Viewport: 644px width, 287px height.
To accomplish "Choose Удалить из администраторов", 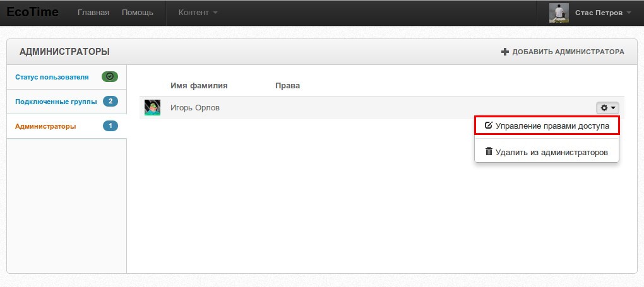I will (x=551, y=152).
